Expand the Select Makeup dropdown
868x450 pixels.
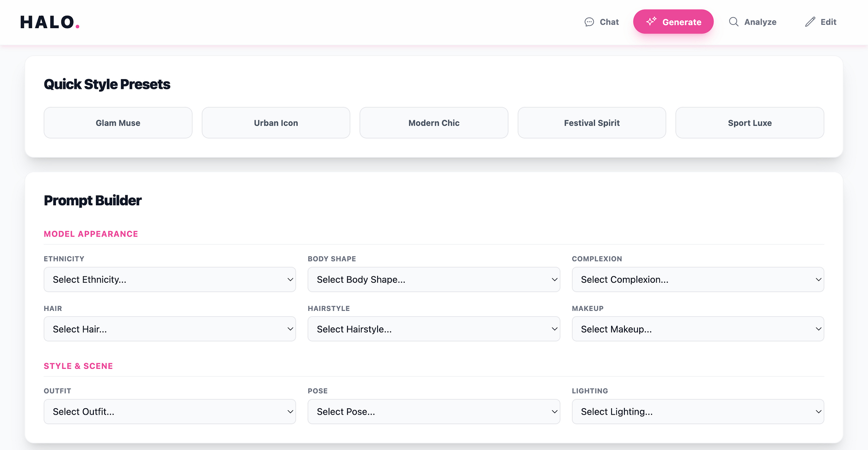pos(698,329)
